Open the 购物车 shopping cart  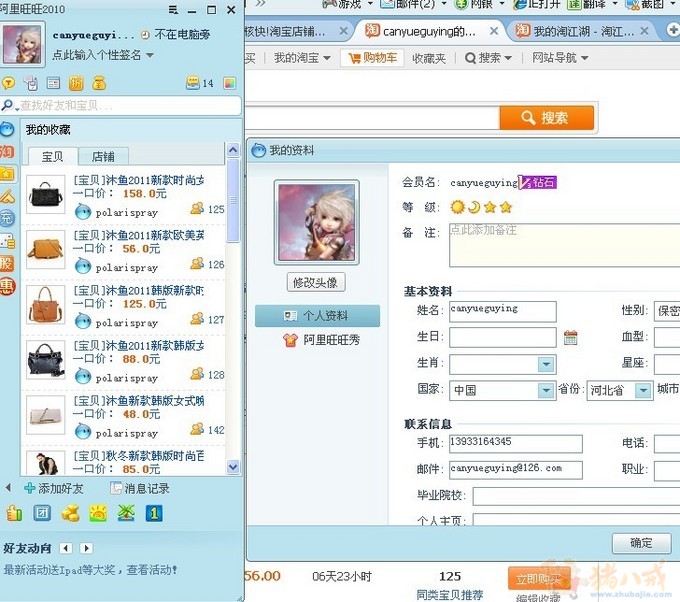click(x=373, y=58)
